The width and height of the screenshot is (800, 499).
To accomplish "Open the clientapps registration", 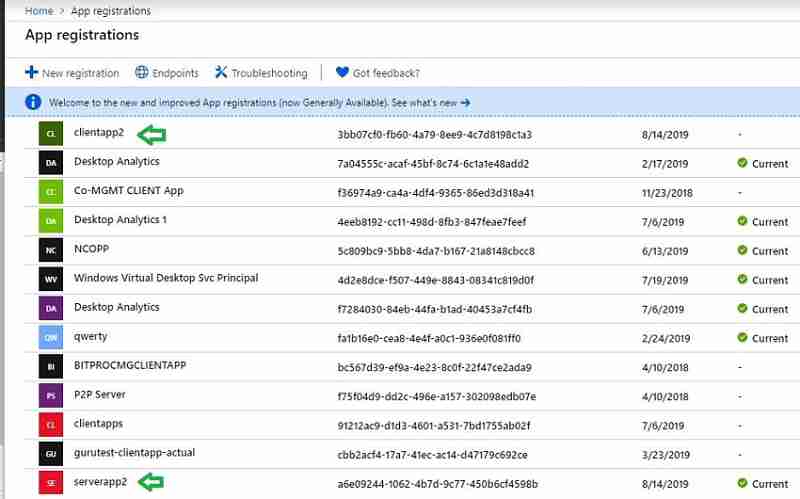I will coord(98,423).
